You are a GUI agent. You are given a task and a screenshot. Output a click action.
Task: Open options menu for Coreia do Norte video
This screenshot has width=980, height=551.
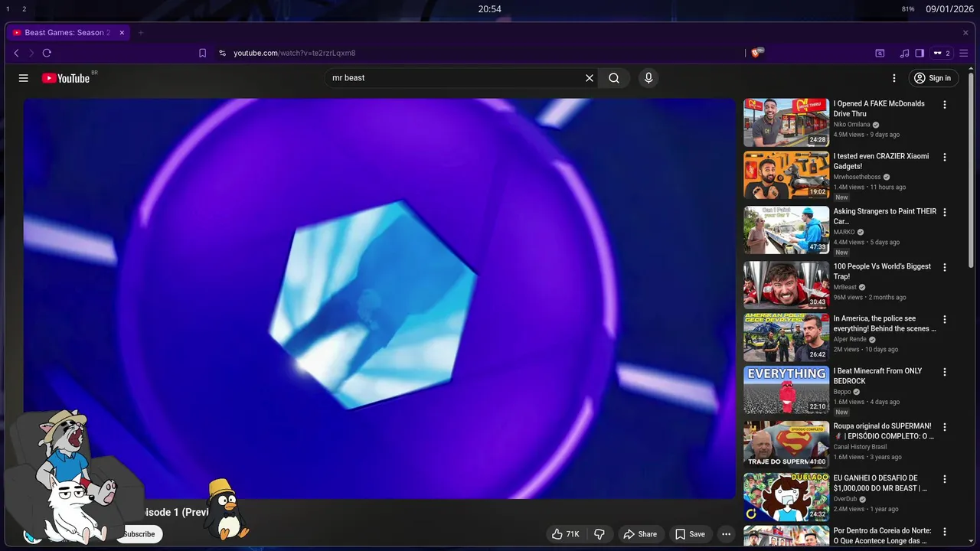click(945, 532)
